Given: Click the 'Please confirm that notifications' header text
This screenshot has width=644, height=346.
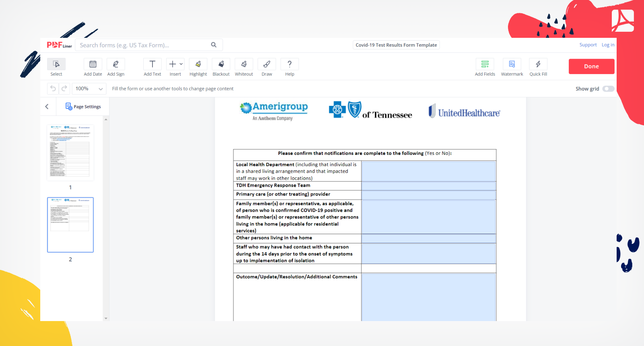Looking at the screenshot, I should pyautogui.click(x=365, y=153).
